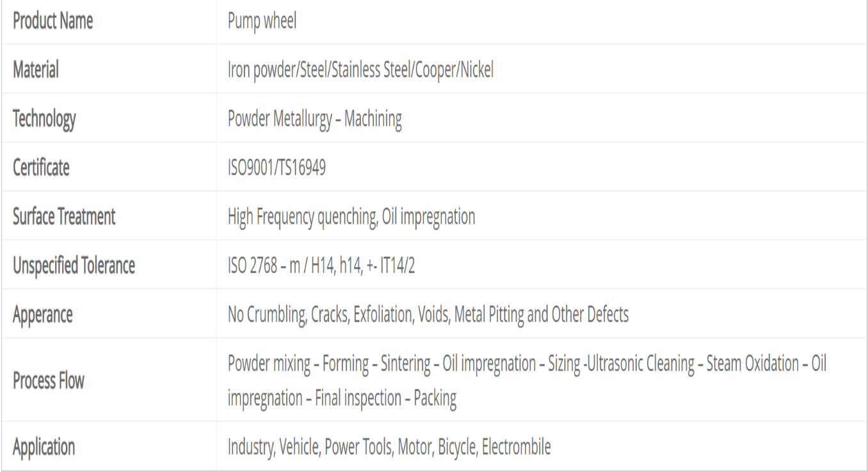Click the Final inspection – Packing line

342,398
